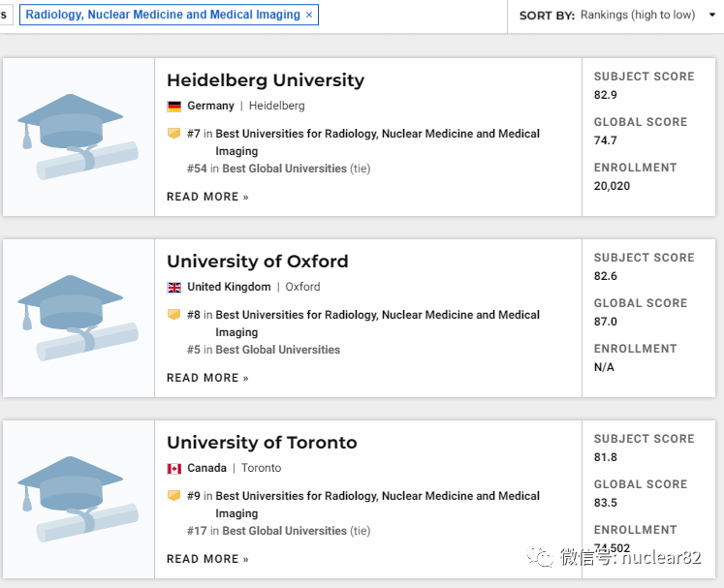The image size is (724, 588).
Task: Click the #8 ranking badge icon
Action: tap(174, 315)
